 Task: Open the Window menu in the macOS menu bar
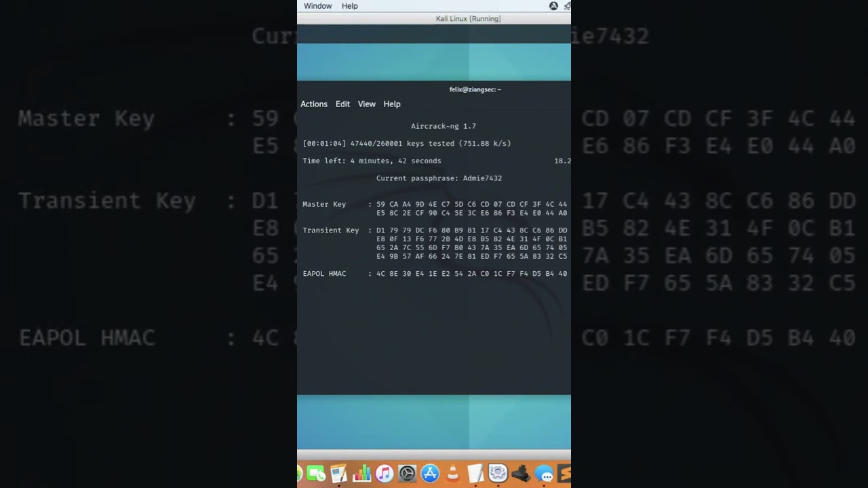coord(318,6)
